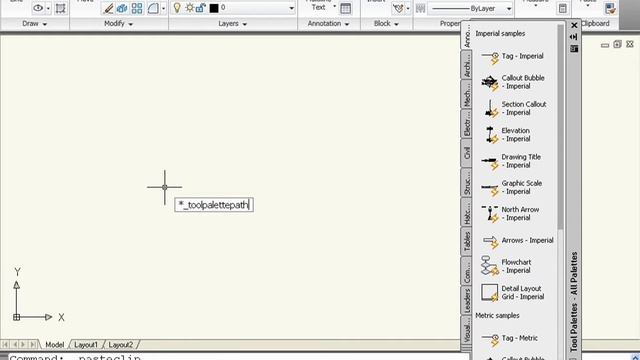
Task: Click the Table icon in Annotation panel
Action: (345, 9)
